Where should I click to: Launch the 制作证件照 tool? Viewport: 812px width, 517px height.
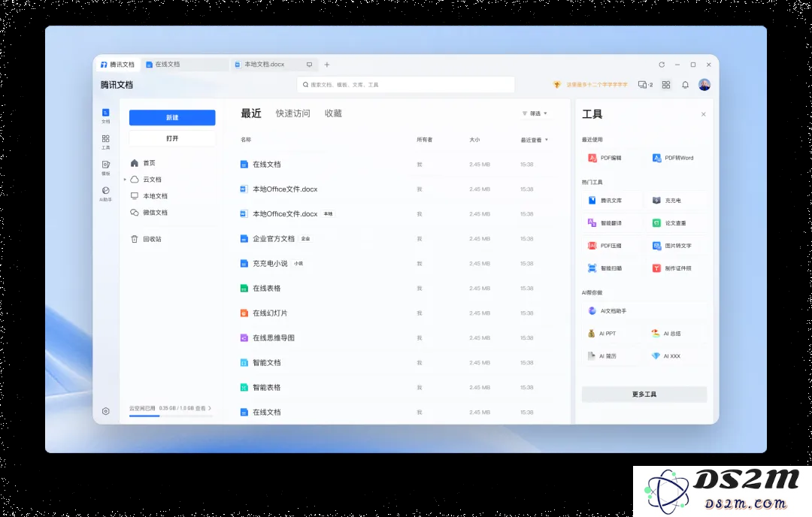[x=676, y=268]
